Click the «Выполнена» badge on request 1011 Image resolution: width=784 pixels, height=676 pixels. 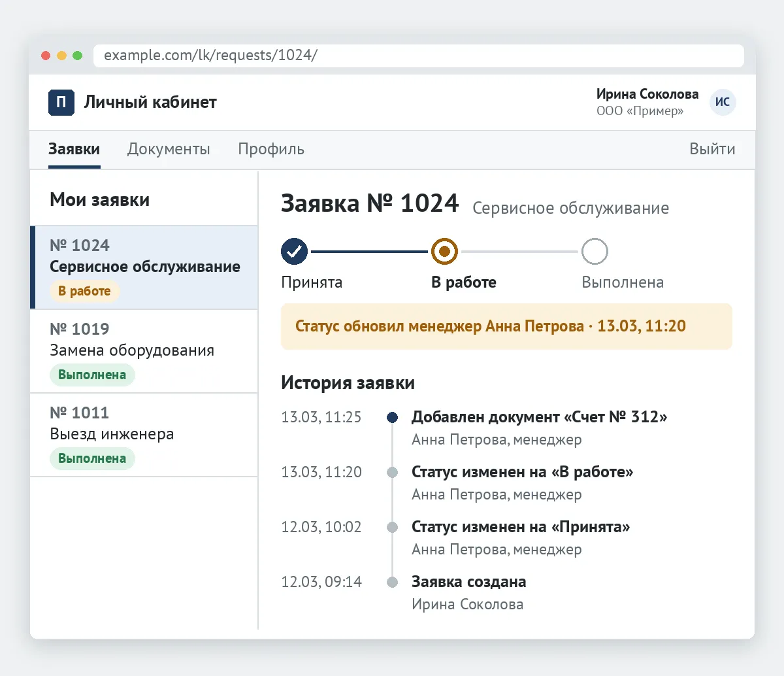pos(92,458)
